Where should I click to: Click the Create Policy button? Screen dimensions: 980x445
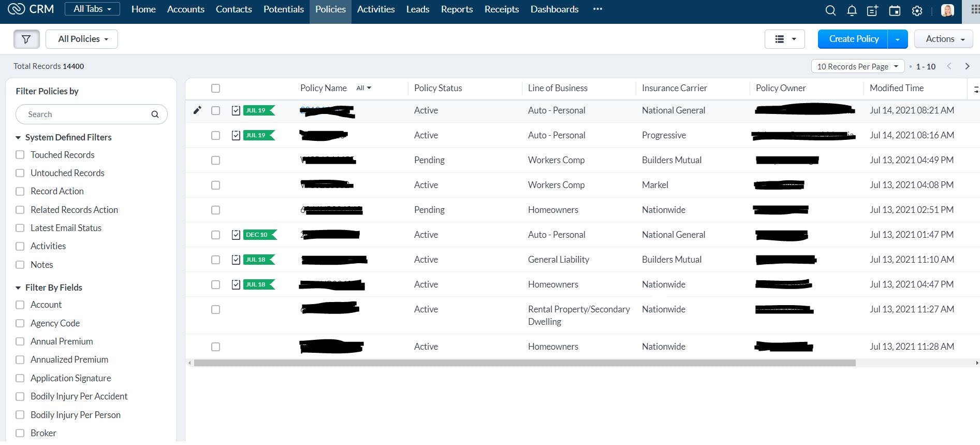click(x=853, y=39)
